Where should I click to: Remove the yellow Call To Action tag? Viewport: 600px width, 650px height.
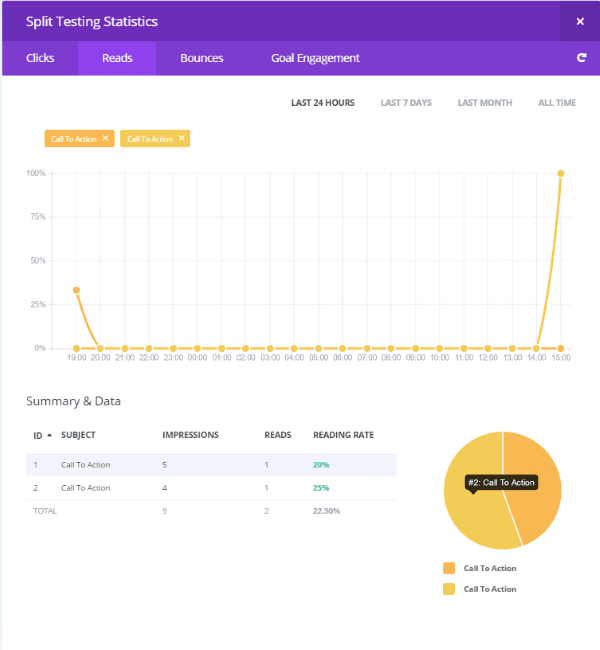[x=181, y=138]
